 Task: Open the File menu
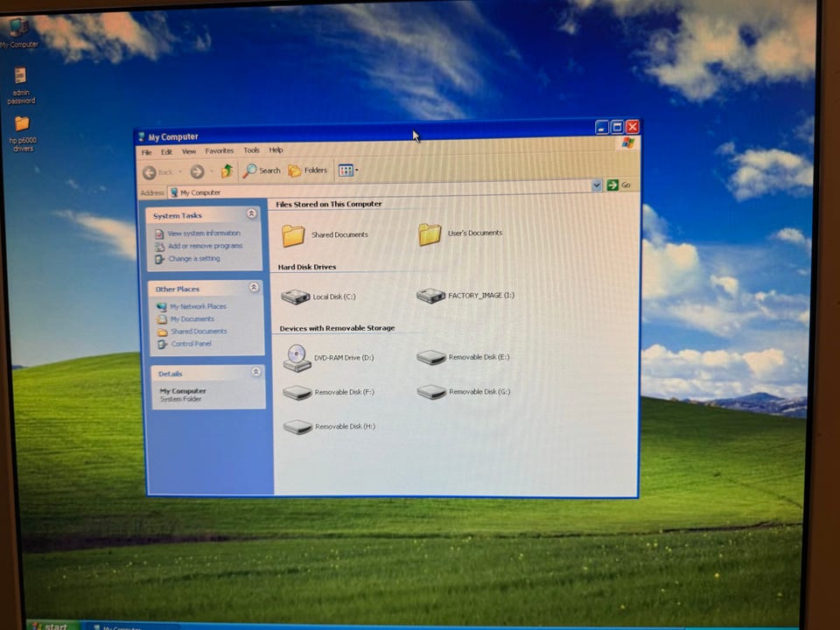coord(146,152)
